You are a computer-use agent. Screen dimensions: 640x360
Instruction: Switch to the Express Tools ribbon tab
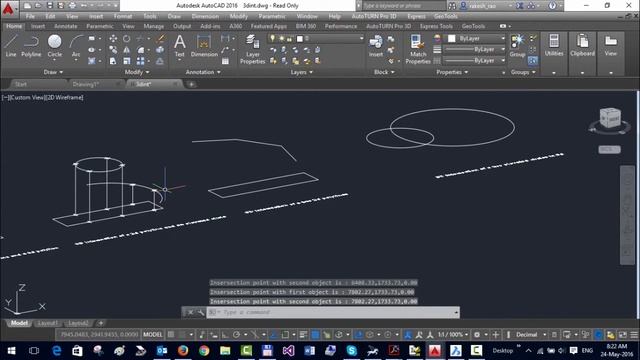(x=436, y=26)
